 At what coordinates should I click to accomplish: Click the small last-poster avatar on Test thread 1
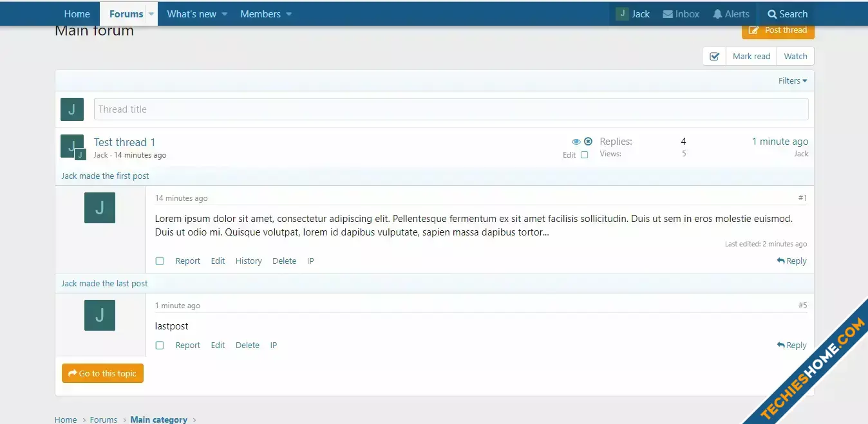[80, 154]
